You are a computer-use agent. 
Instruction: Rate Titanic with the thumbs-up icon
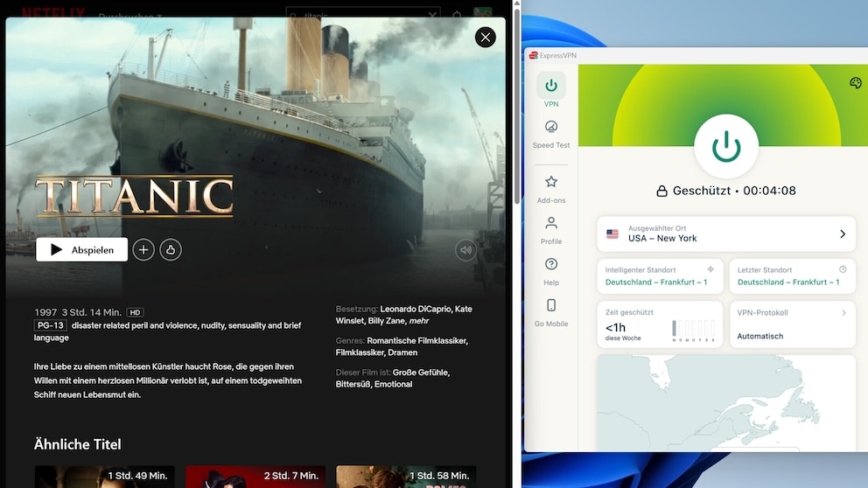tap(171, 249)
